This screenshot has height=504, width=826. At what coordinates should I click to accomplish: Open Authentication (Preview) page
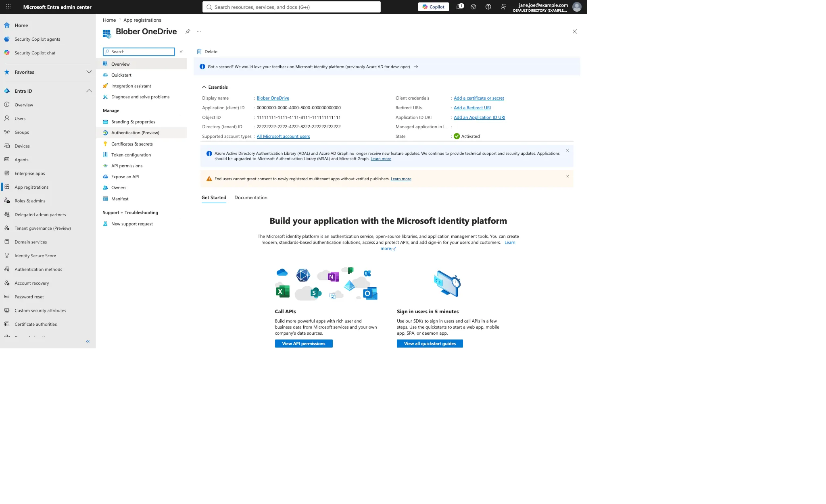[141, 133]
